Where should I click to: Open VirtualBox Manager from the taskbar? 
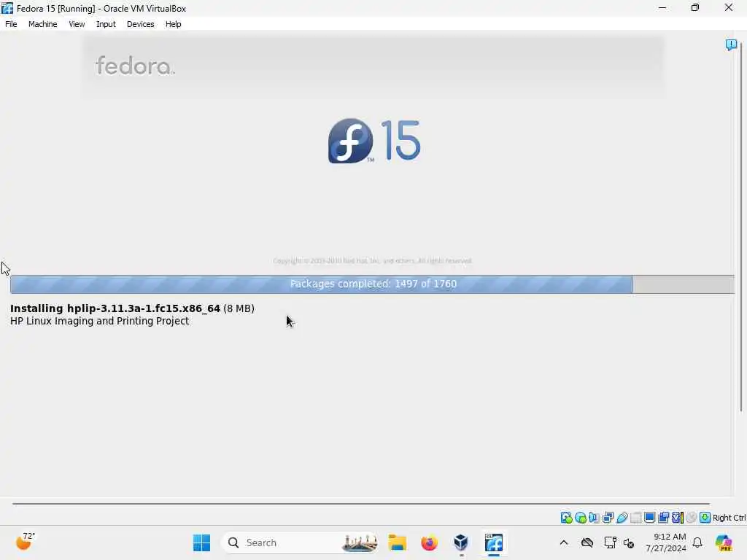click(x=461, y=542)
